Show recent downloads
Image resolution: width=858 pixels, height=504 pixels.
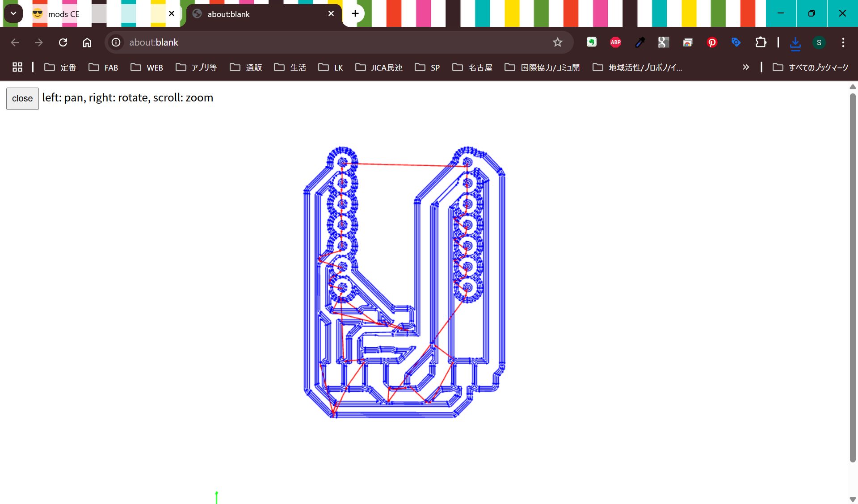click(795, 43)
